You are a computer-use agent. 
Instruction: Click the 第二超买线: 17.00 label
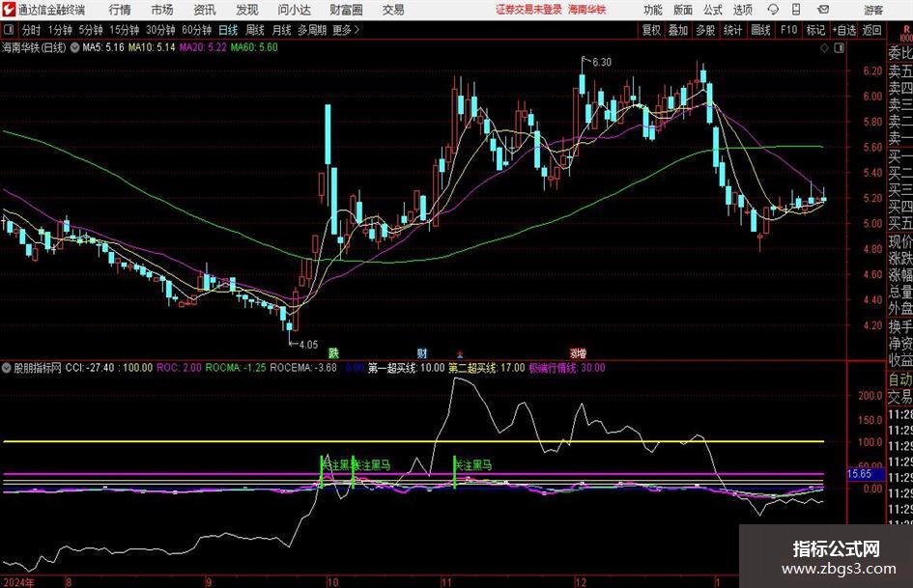point(486,368)
